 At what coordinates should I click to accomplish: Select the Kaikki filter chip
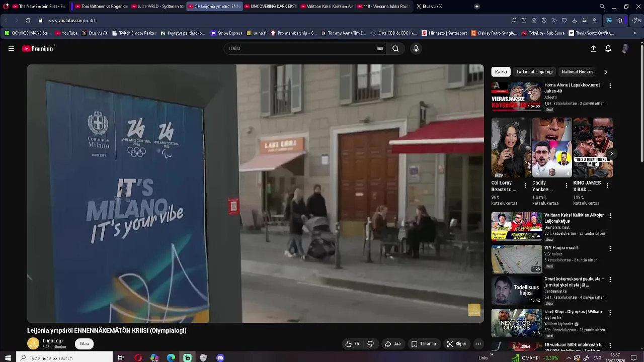[x=501, y=72]
